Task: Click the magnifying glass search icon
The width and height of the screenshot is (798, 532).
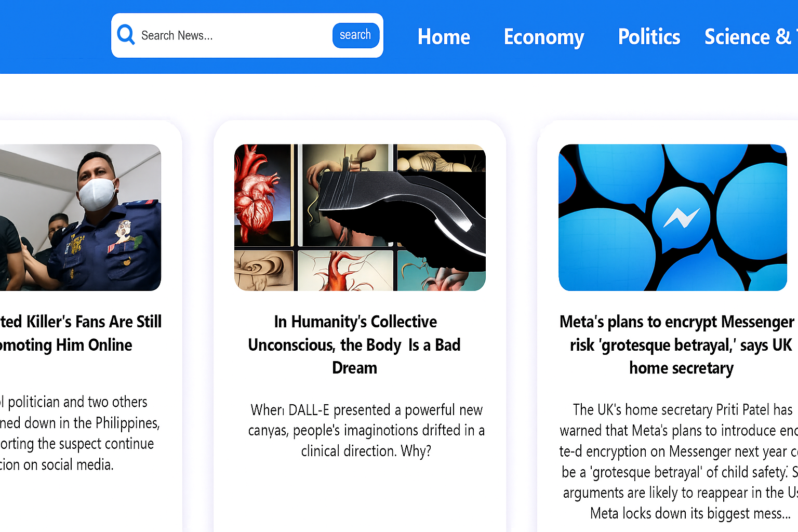Action: [x=126, y=35]
